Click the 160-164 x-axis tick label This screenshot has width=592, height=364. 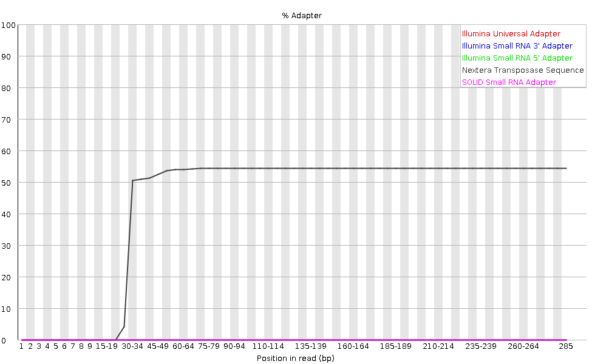(x=353, y=346)
